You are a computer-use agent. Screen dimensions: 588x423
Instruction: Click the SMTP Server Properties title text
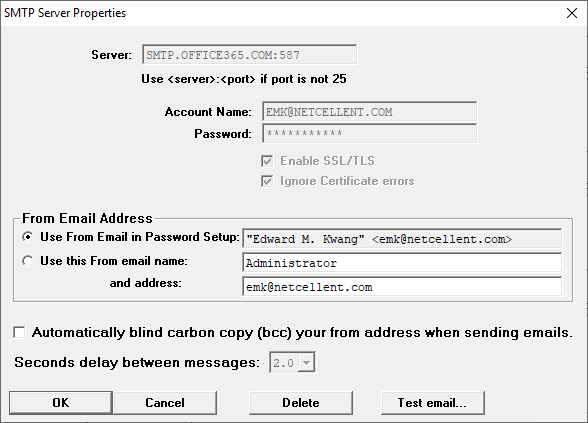[65, 13]
